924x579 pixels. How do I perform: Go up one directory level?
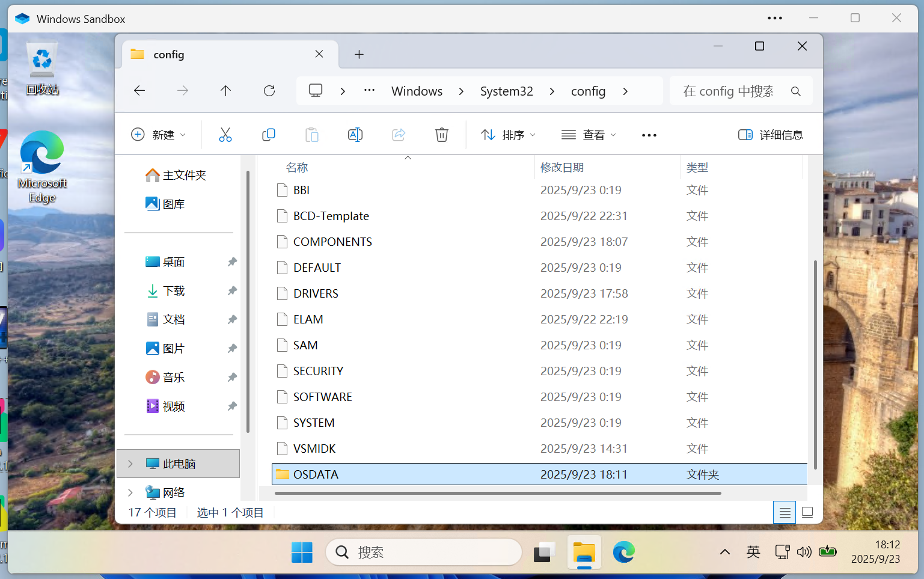(225, 91)
